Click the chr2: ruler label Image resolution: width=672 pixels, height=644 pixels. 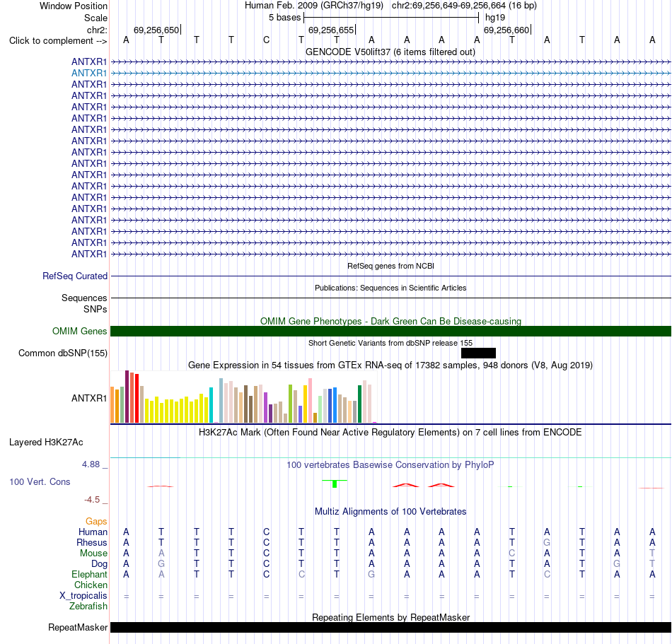(x=97, y=30)
